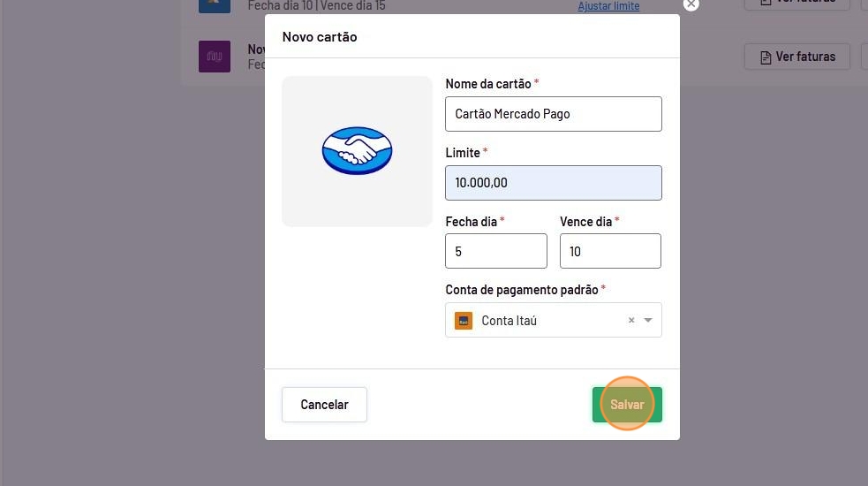
Task: Select the Fecha dia input field
Action: (495, 252)
